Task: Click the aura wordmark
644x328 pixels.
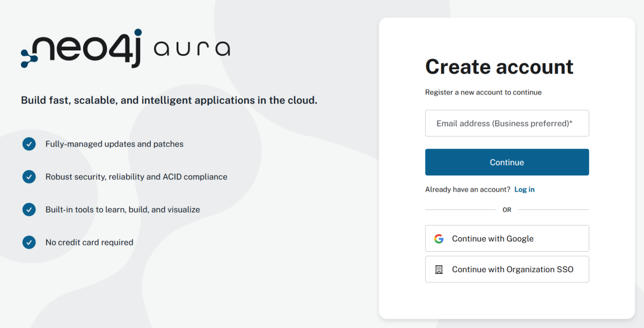Action: (192, 49)
